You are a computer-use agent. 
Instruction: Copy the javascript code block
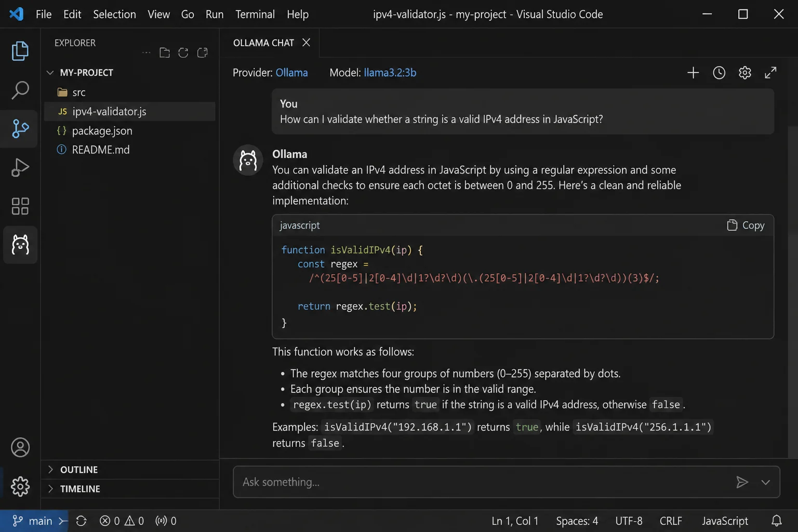click(x=746, y=225)
